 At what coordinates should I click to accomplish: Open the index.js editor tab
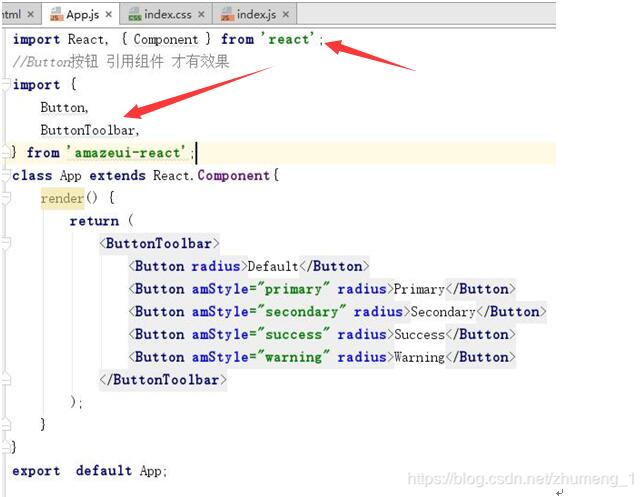256,15
